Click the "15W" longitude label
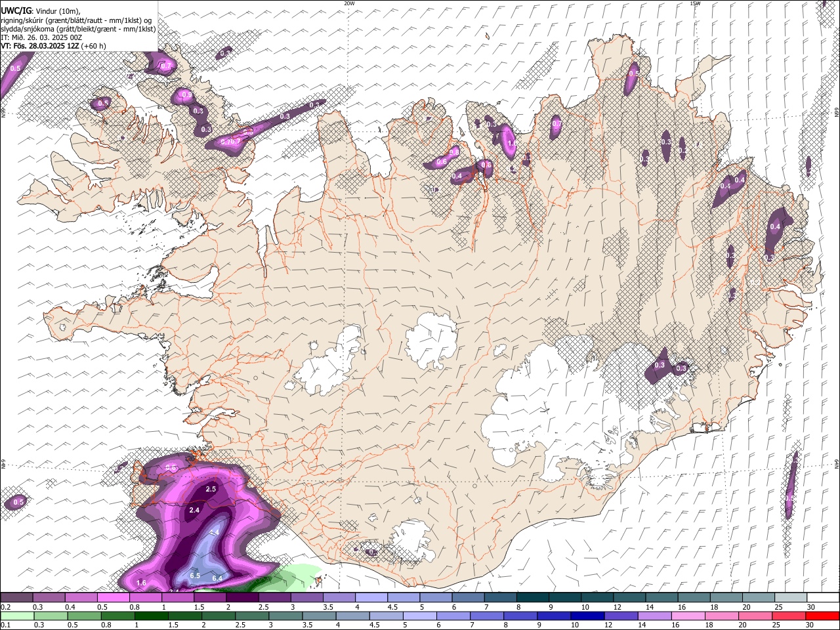The height and width of the screenshot is (630, 840). [x=695, y=3]
